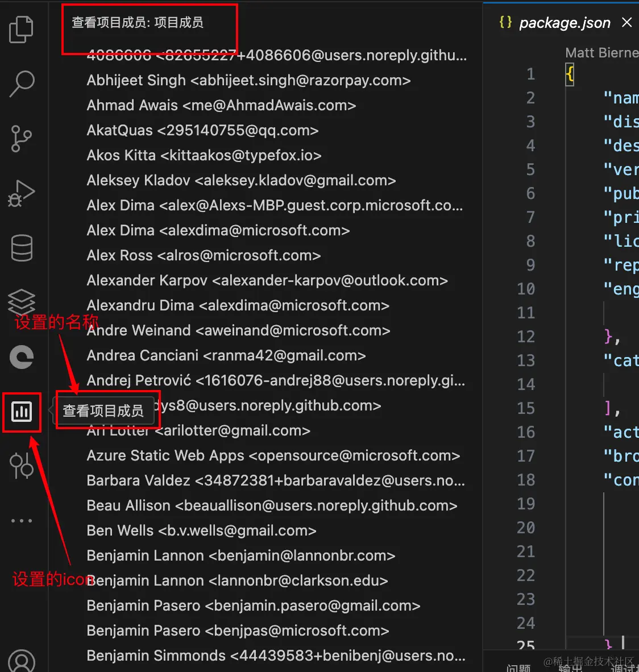This screenshot has height=672, width=639.
Task: Select member Alexander Karpov
Action: (x=267, y=280)
